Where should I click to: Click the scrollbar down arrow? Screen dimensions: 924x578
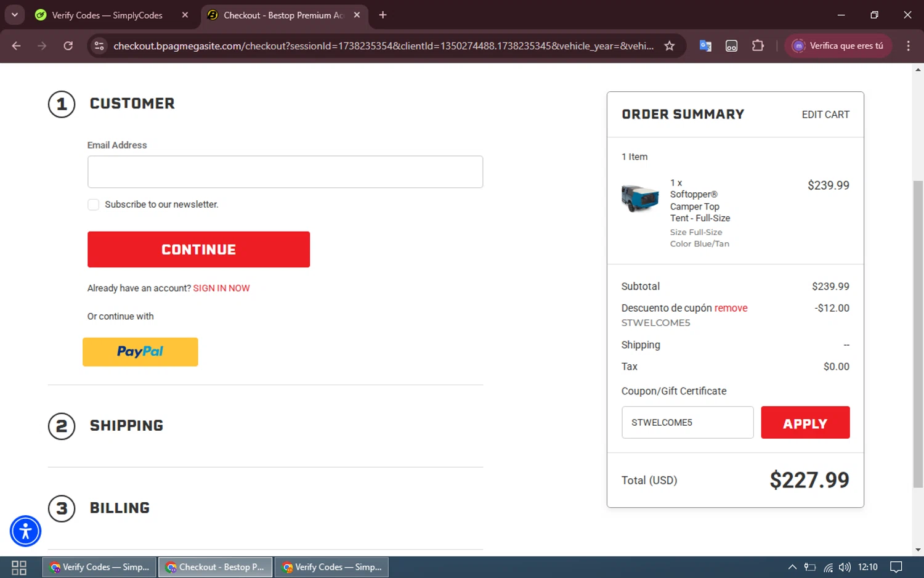tap(918, 550)
